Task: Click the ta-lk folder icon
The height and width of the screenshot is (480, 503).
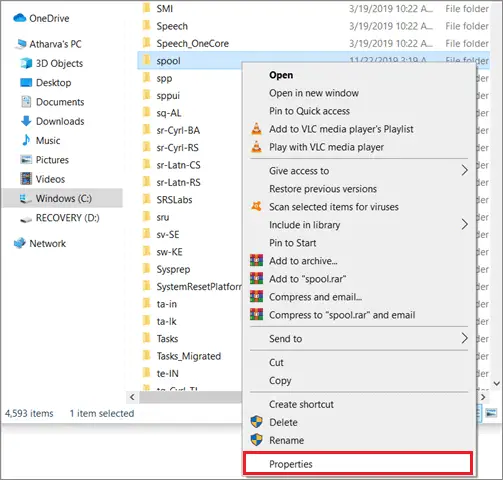Action: (x=146, y=321)
